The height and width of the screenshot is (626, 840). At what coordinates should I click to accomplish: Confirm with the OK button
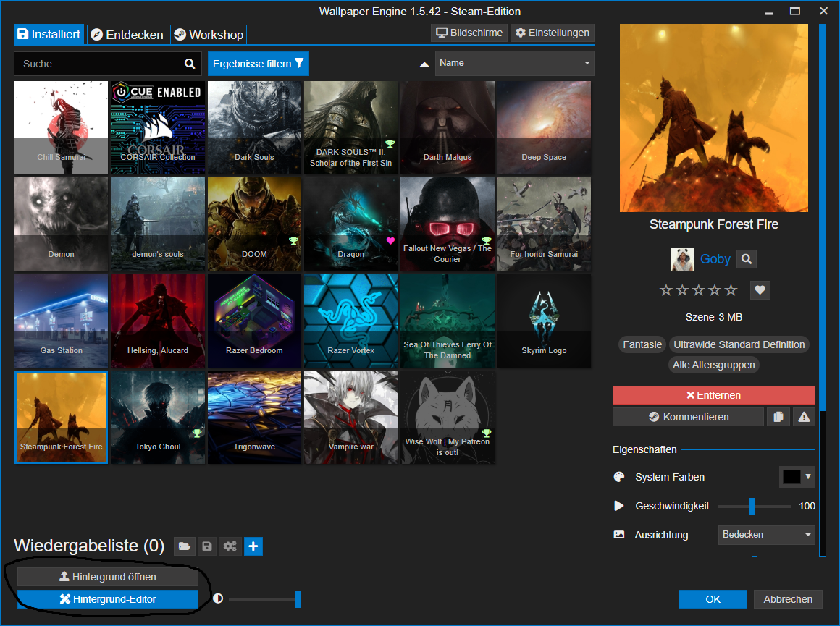tap(713, 599)
